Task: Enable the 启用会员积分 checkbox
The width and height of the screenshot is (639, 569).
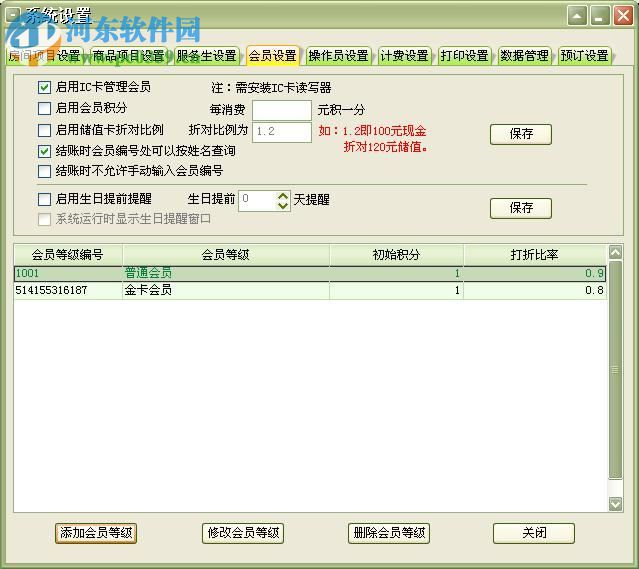Action: tap(44, 108)
